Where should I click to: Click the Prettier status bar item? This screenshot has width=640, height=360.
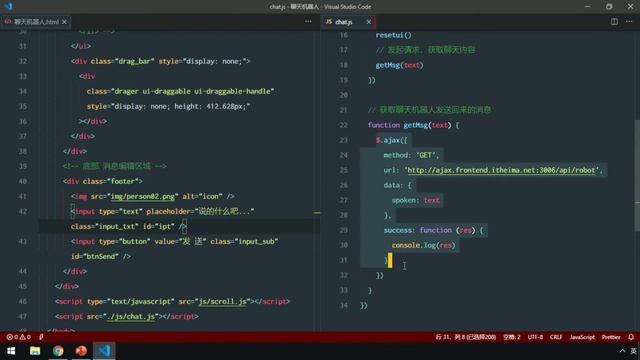coord(611,337)
